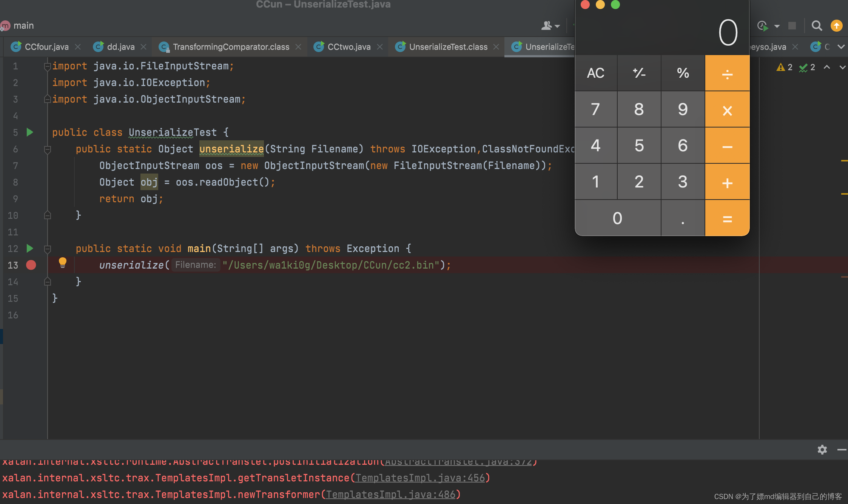848x504 pixels.
Task: Open the hidden tabs dropdown chevron
Action: 841,47
